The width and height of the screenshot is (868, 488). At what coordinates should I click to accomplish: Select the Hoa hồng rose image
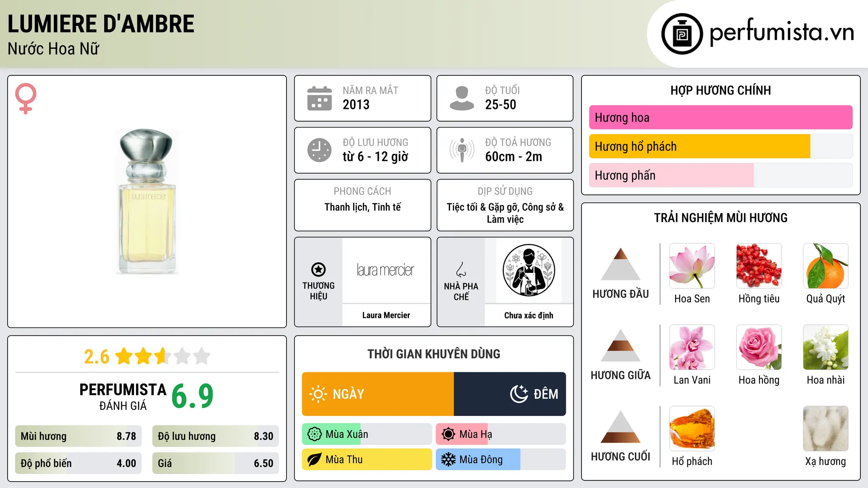759,347
